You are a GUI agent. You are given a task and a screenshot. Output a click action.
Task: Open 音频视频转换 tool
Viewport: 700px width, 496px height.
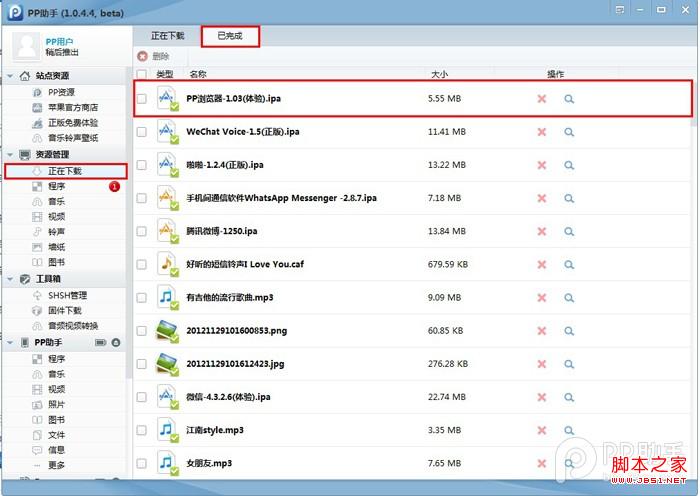tap(73, 325)
